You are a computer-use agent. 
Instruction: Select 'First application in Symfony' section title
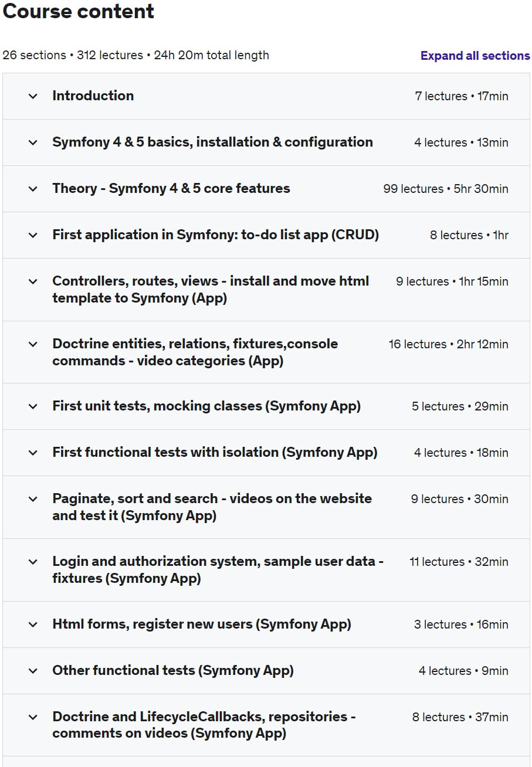[x=215, y=235]
